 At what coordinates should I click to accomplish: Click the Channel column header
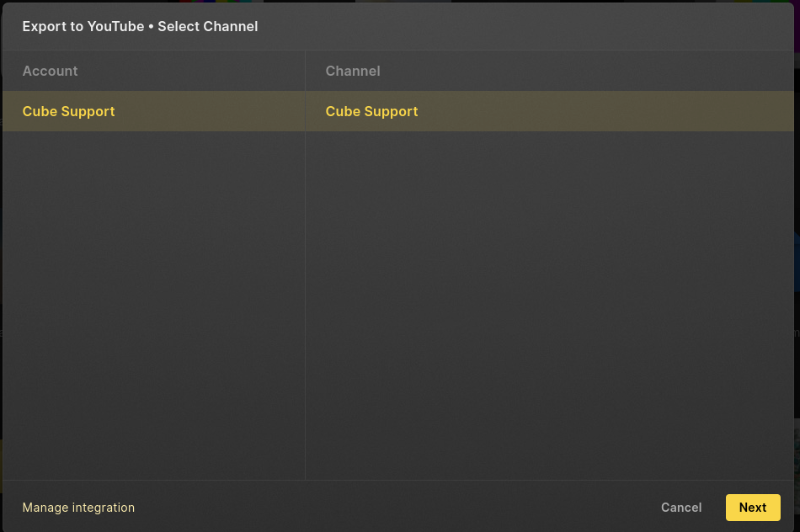353,71
